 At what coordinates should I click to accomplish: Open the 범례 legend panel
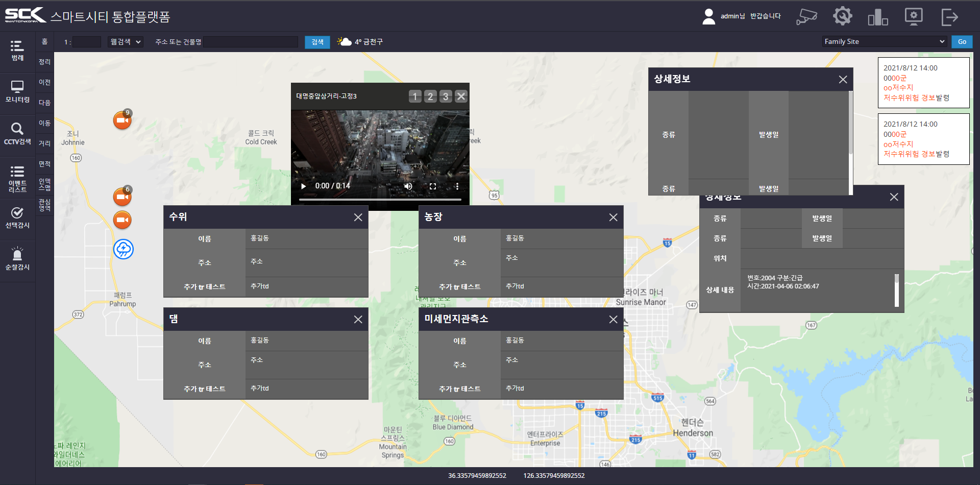[17, 51]
